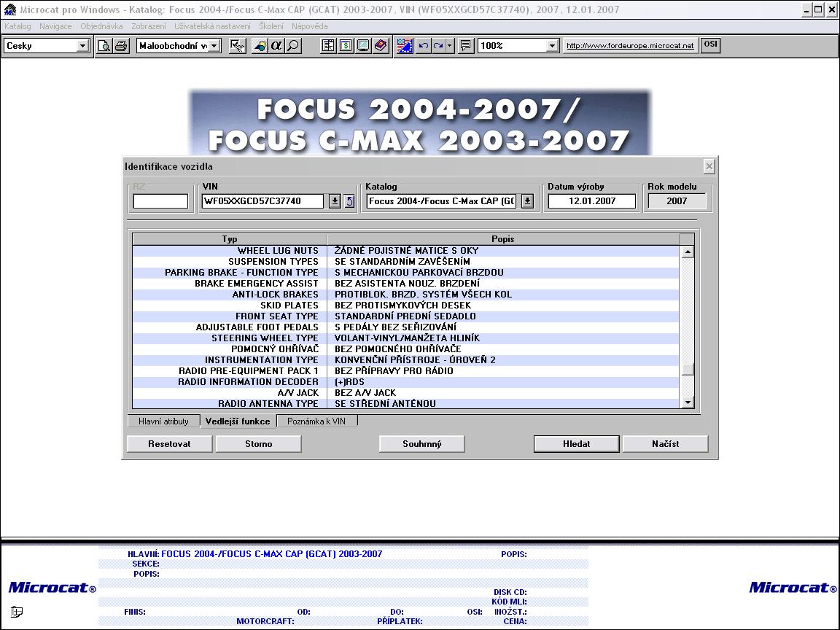Expand the Katalog selection dropdown
The image size is (840, 630).
point(527,201)
